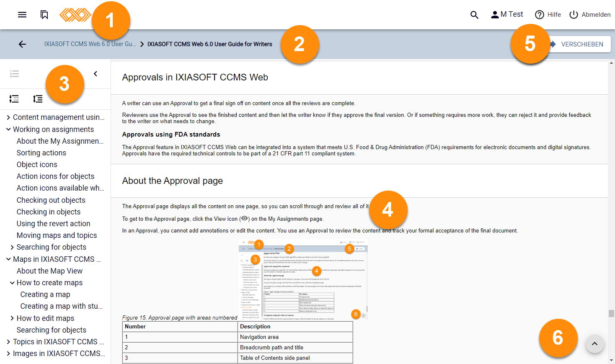Click the Approvals in IXIASOFT CCMS Web heading
615x364 pixels.
click(195, 77)
